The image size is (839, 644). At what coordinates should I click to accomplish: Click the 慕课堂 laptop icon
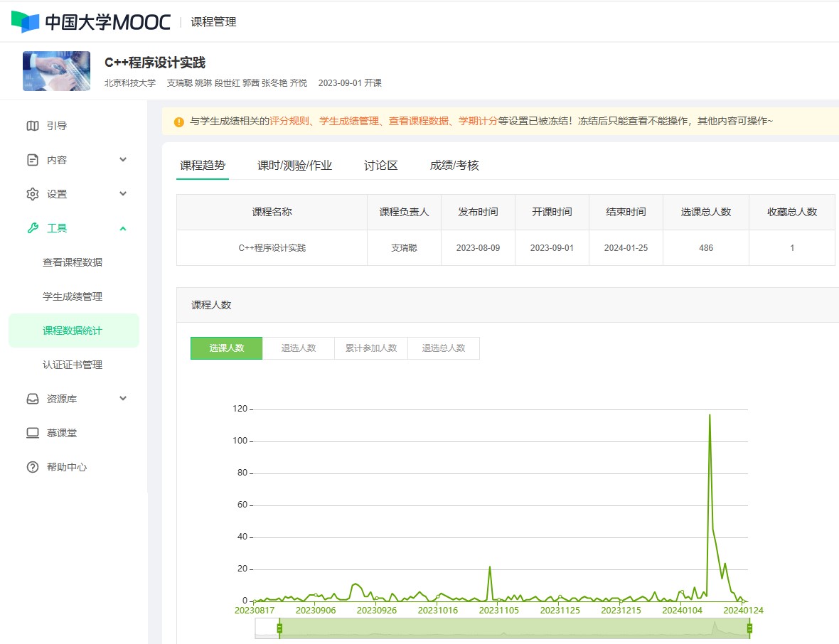[x=33, y=433]
